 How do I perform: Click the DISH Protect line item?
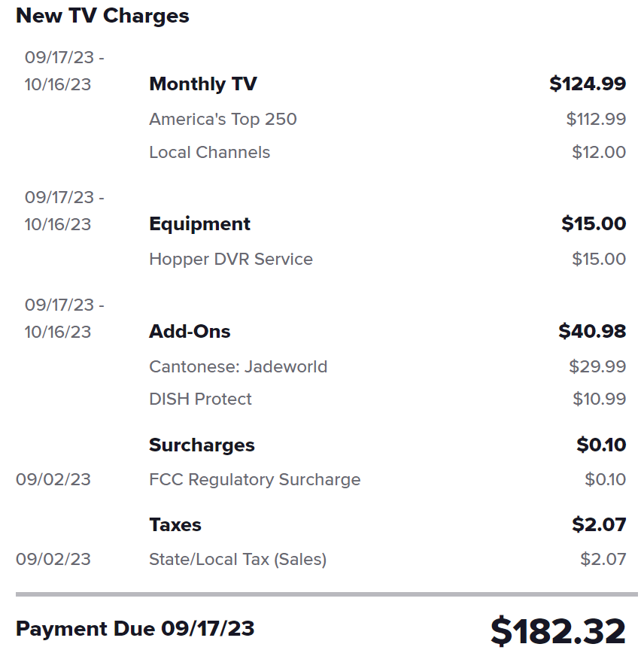200,399
